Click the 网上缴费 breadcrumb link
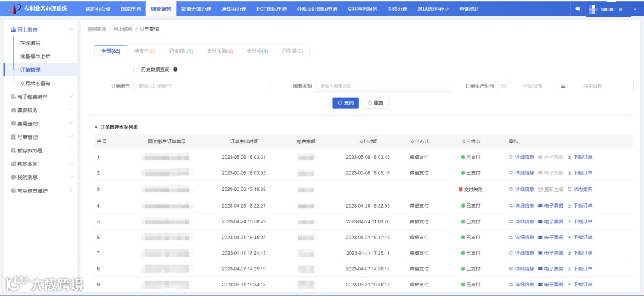Image resolution: width=644 pixels, height=296 pixels. [123, 29]
